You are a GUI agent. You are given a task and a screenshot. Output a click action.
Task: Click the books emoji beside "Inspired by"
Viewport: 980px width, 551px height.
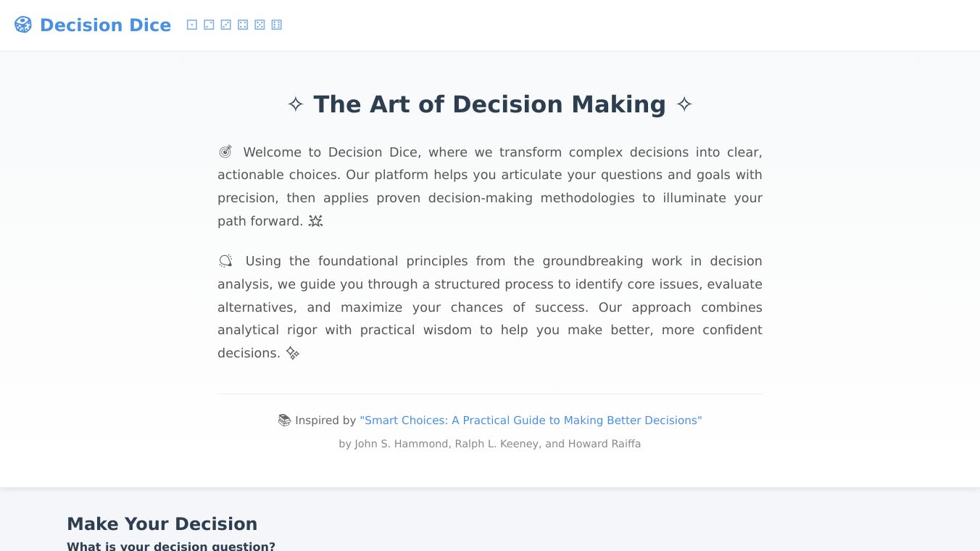coord(284,420)
